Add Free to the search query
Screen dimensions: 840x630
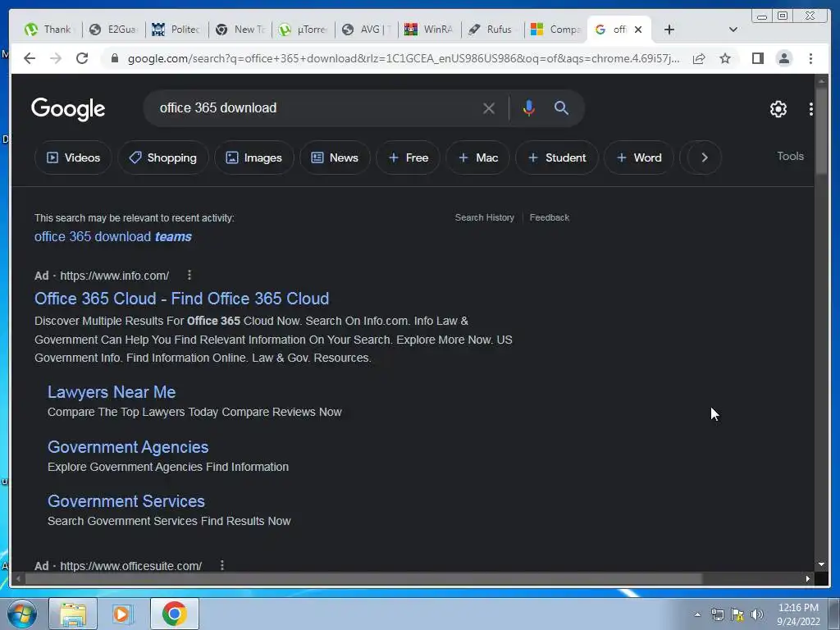[x=409, y=157]
